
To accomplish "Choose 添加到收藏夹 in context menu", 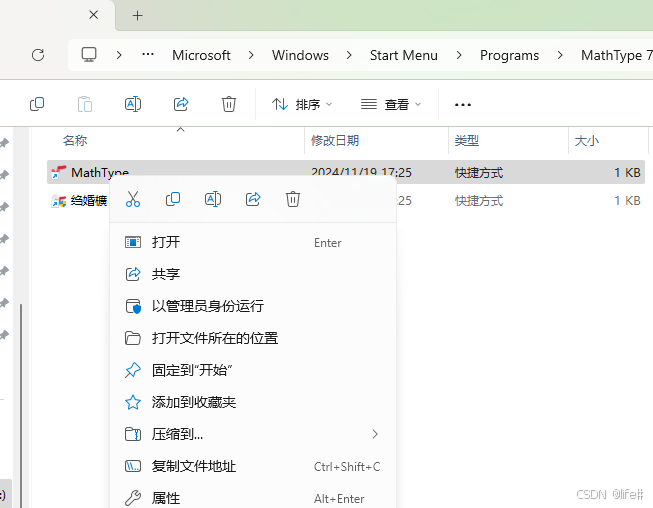I will (x=253, y=402).
